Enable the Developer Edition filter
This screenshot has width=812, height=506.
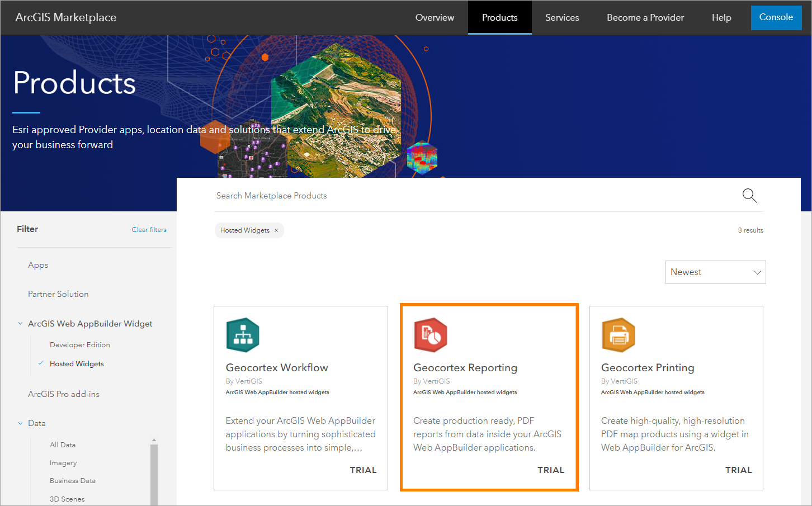tap(79, 344)
